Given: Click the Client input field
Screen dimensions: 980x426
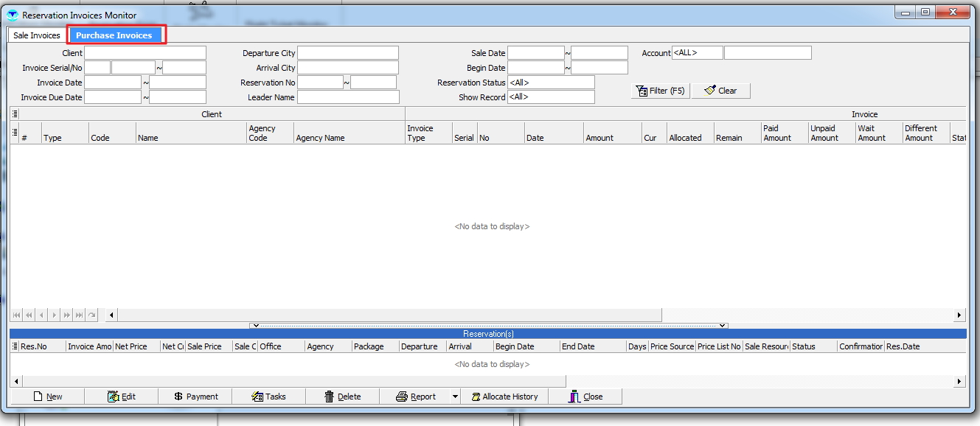Looking at the screenshot, I should 145,53.
